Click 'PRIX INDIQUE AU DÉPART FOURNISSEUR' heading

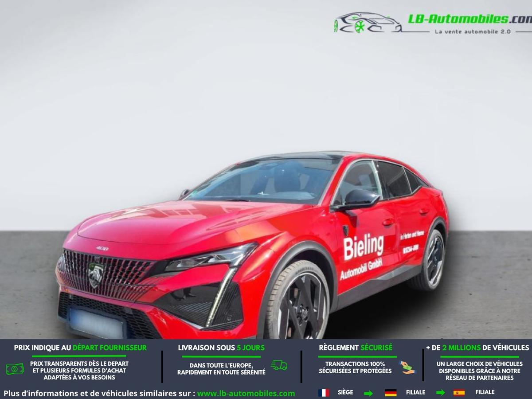pyautogui.click(x=80, y=348)
